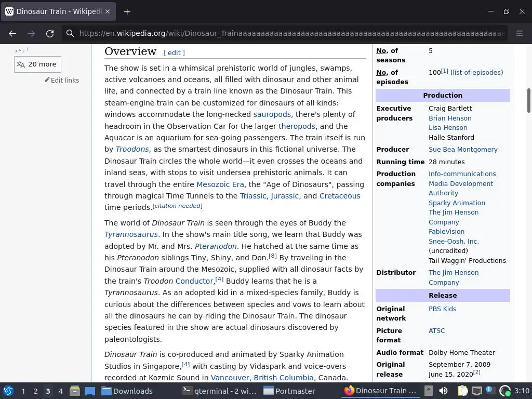Click the Release infobox header

(443, 295)
